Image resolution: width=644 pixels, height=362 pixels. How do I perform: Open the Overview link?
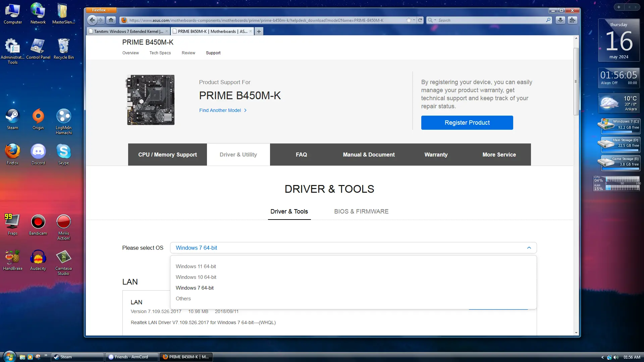130,53
